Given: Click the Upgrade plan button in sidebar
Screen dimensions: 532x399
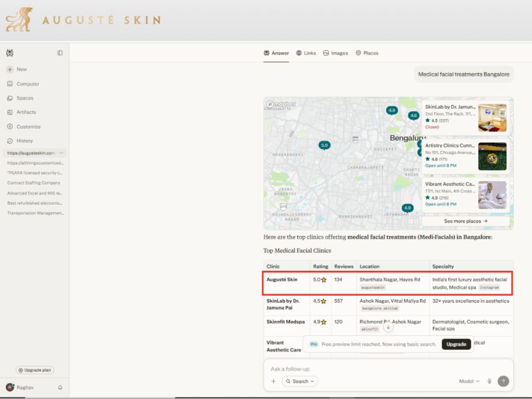Looking at the screenshot, I should [35, 370].
